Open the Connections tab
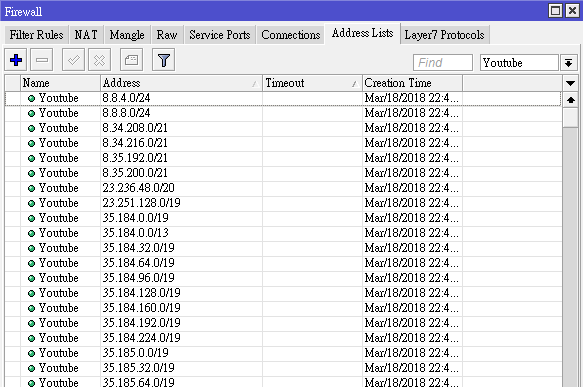This screenshot has height=387, width=583. pyautogui.click(x=290, y=35)
